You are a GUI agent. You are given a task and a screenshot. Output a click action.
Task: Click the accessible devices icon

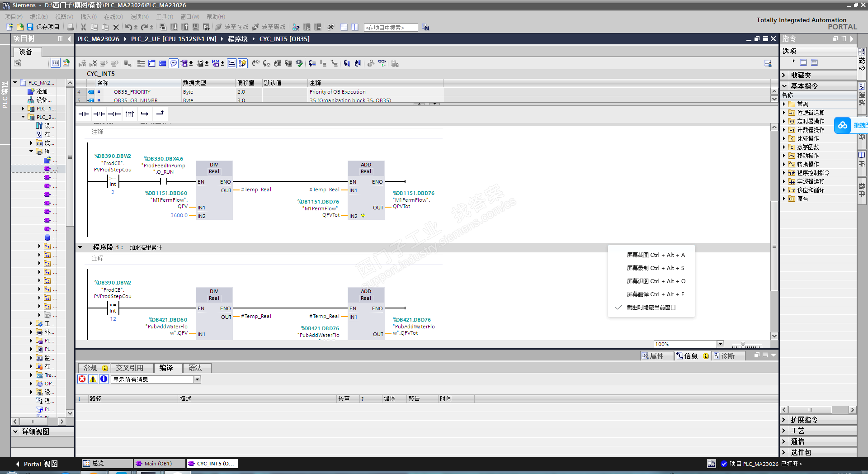(296, 27)
